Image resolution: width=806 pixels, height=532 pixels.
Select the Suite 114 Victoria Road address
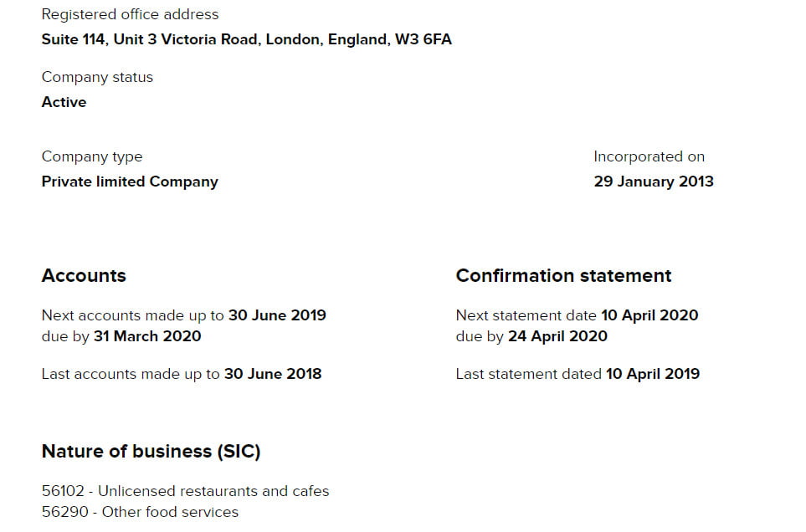tap(247, 39)
